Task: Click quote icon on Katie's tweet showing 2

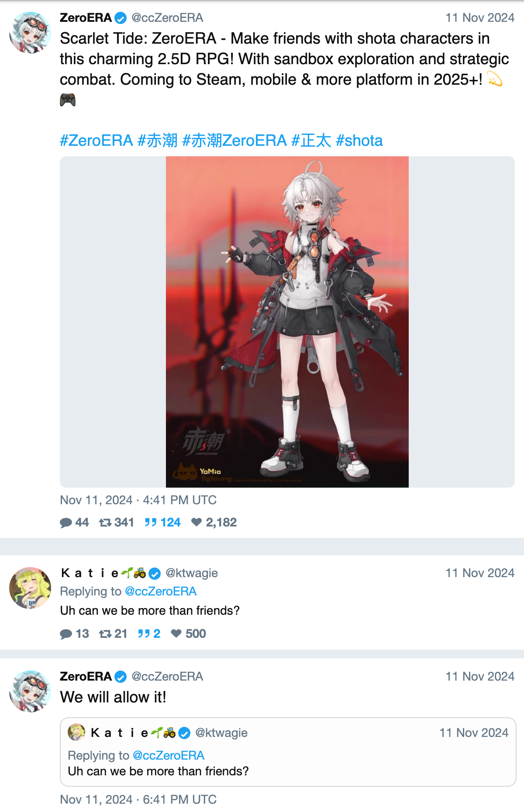Action: pos(144,633)
